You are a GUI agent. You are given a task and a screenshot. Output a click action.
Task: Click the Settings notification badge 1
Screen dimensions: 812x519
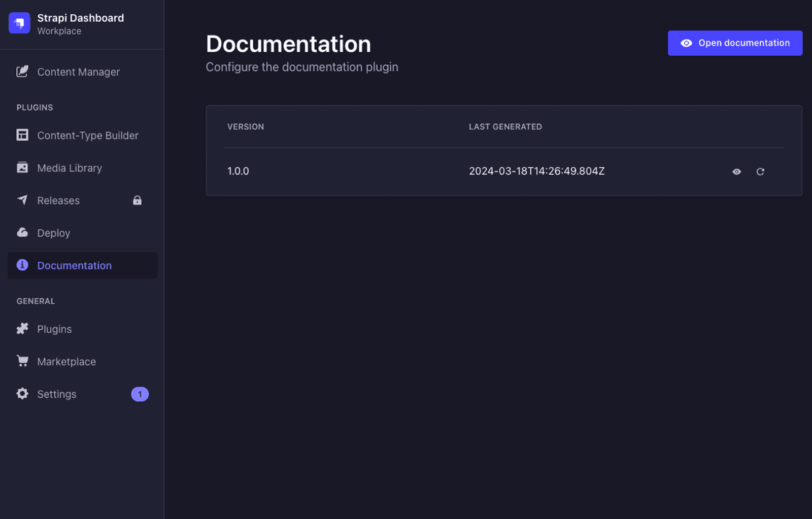pyautogui.click(x=140, y=394)
